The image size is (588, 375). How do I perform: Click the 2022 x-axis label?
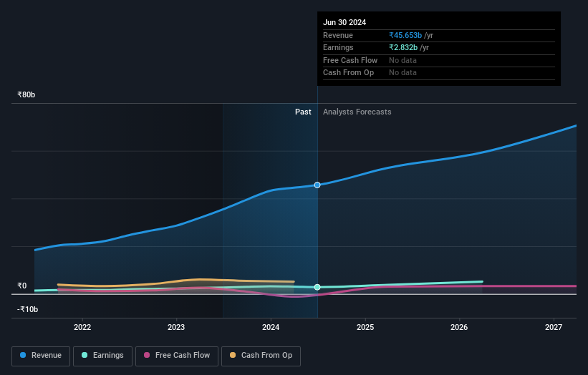(82, 327)
